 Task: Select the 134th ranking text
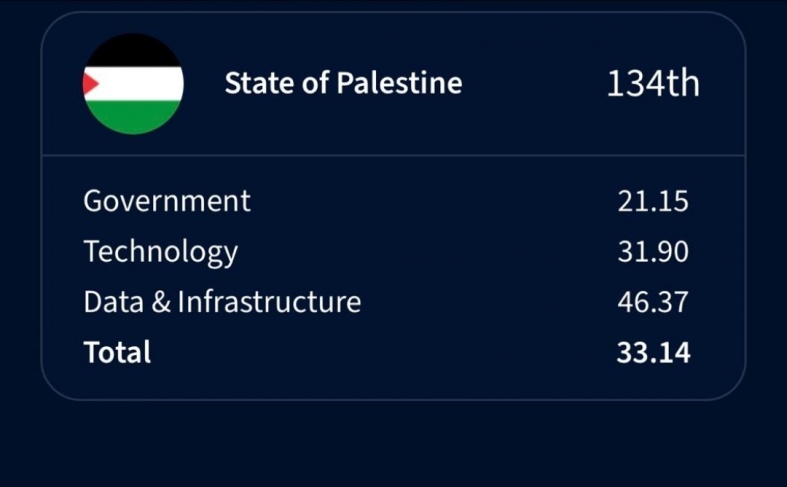652,84
